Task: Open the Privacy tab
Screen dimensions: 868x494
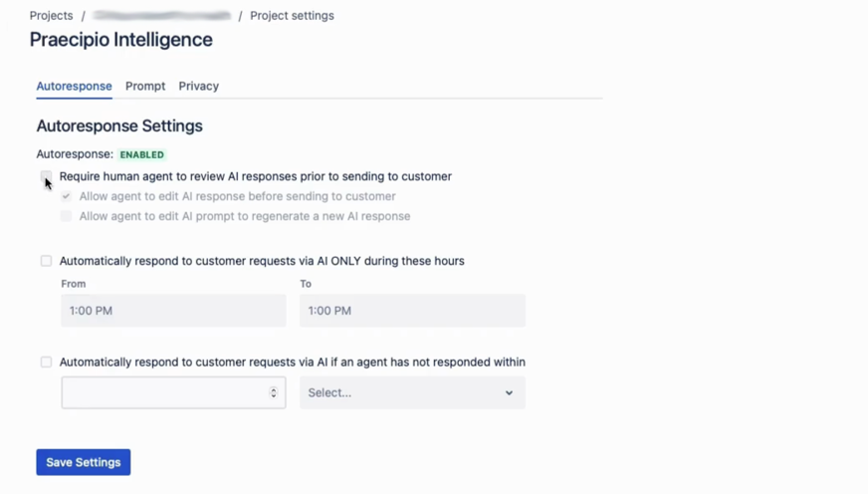Action: (x=198, y=87)
